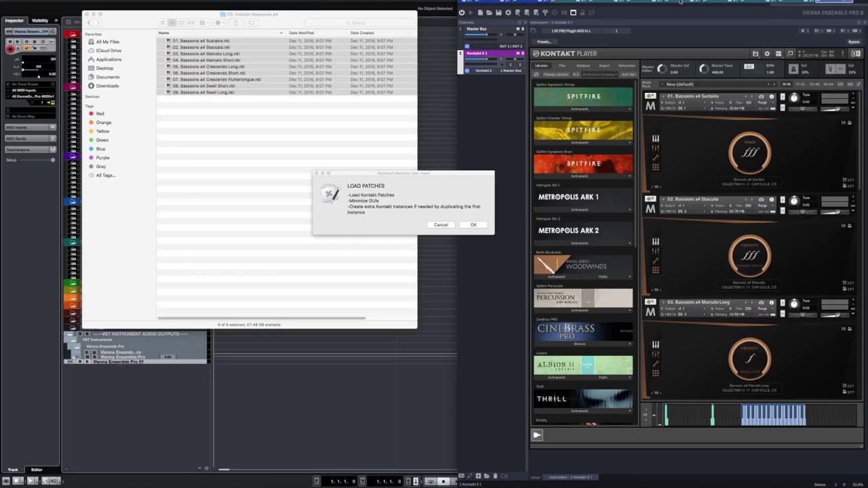Viewport: 868px width, 488px height.
Task: Take snapshot of 01. Bassoons a4 Sustains
Action: [x=761, y=96]
